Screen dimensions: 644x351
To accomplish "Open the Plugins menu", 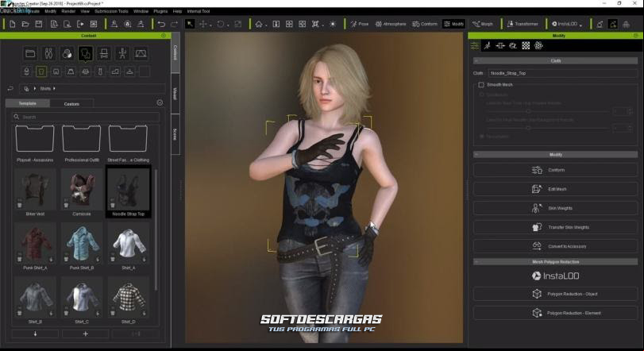I will pos(160,11).
